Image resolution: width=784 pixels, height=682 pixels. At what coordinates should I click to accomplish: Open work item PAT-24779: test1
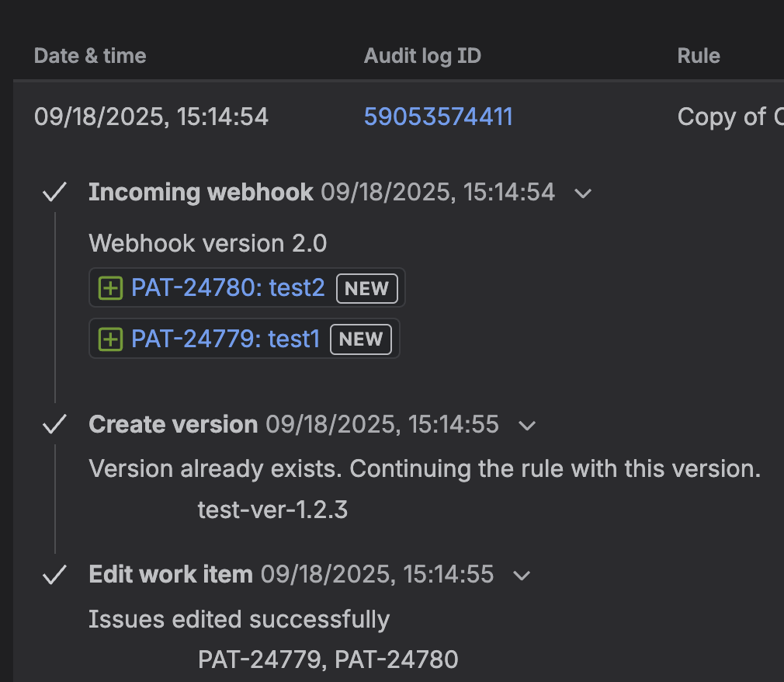[226, 339]
